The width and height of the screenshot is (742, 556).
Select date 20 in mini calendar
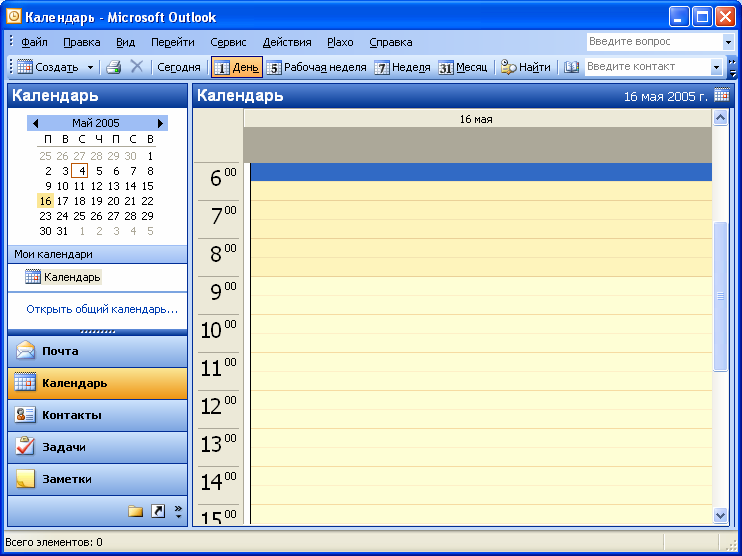(x=114, y=201)
